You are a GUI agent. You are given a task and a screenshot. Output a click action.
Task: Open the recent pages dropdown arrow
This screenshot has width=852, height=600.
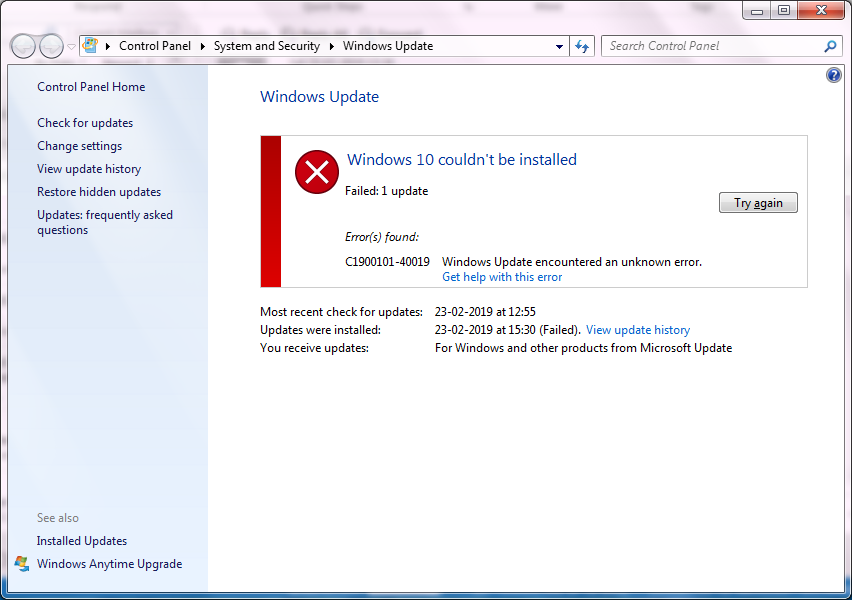(x=71, y=47)
